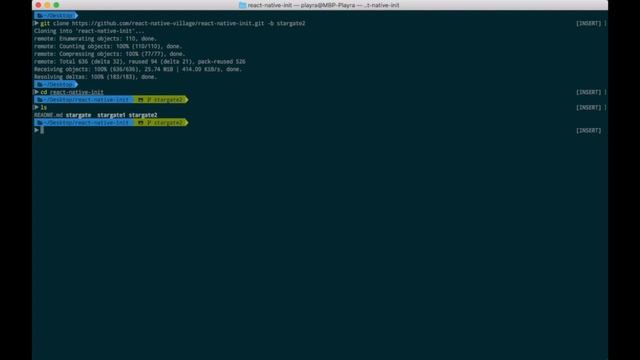Zoom the terminal window with the green button
The height and width of the screenshot is (360, 640).
[x=56, y=5]
